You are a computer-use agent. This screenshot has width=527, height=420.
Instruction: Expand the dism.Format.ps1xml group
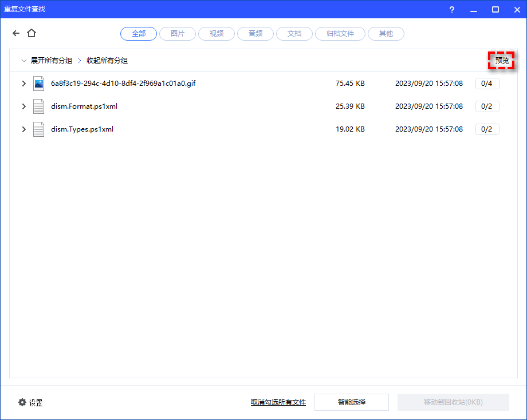pos(23,106)
